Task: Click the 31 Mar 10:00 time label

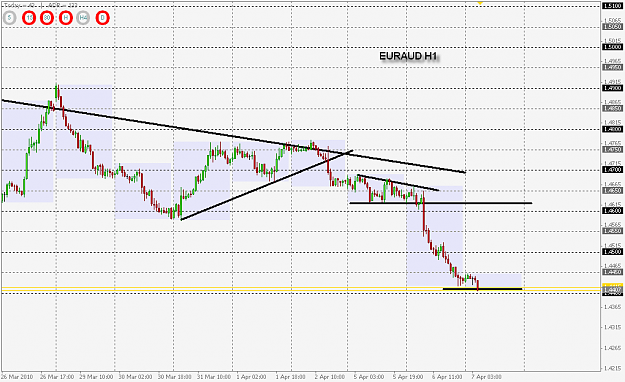Action: (x=214, y=377)
